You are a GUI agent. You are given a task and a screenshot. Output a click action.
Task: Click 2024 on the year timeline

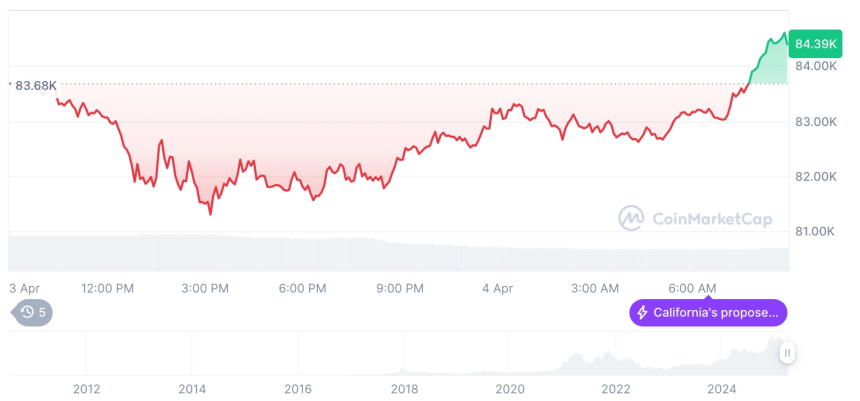click(x=721, y=389)
